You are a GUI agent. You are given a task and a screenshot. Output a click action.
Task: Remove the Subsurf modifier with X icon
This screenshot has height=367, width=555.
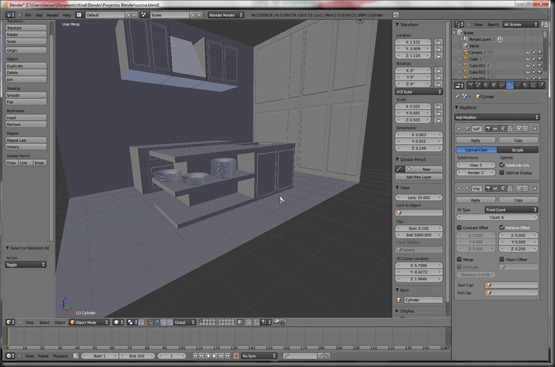tap(534, 128)
